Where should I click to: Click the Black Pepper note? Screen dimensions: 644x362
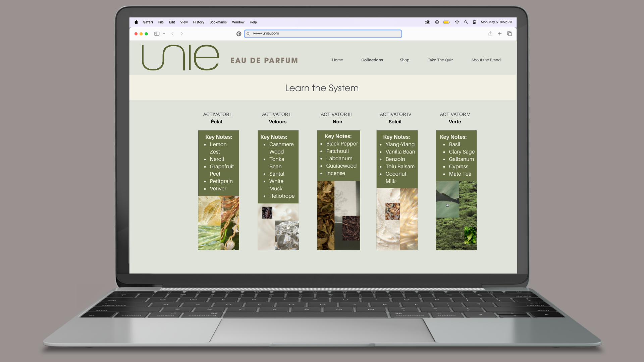pyautogui.click(x=342, y=144)
